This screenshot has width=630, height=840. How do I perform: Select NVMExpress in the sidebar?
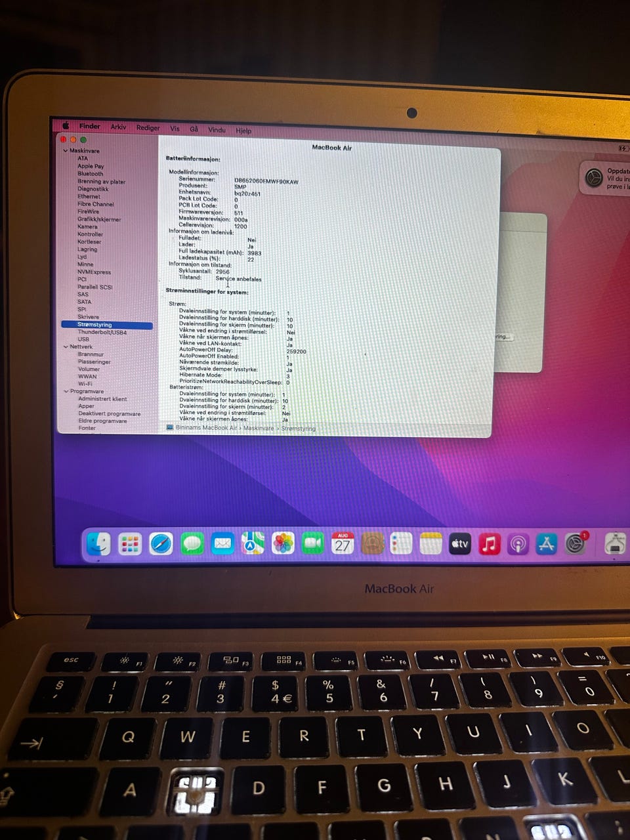coord(94,272)
